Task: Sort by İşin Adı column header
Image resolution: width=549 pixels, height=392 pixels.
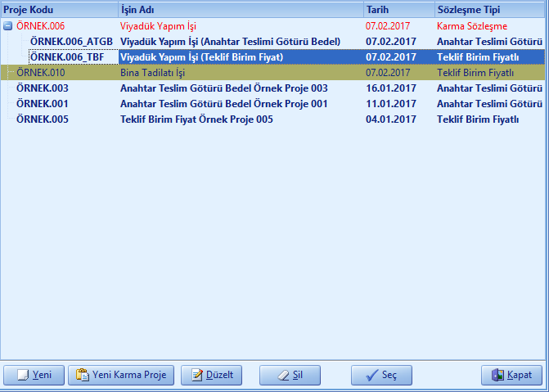Action: [141, 9]
